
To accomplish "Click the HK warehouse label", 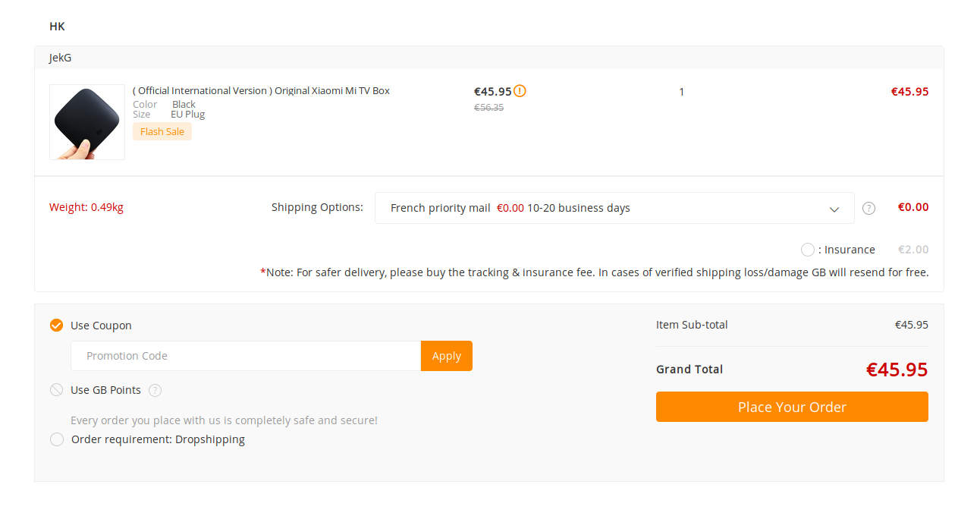I will coord(57,27).
